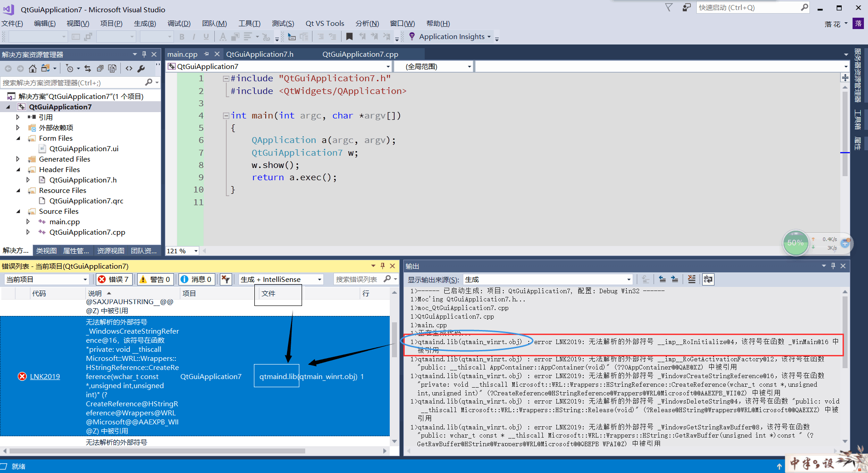The image size is (868, 473).
Task: Collapse the Header Files folder
Action: point(18,169)
